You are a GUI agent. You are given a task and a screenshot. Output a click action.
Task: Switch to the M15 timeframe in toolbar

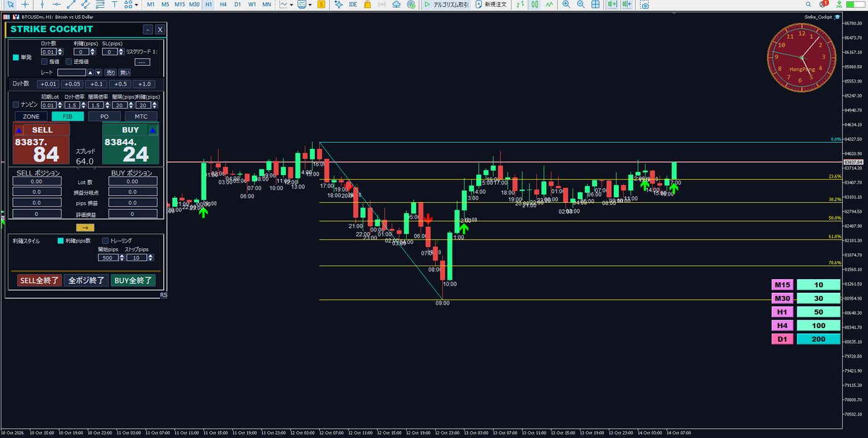tap(179, 4)
